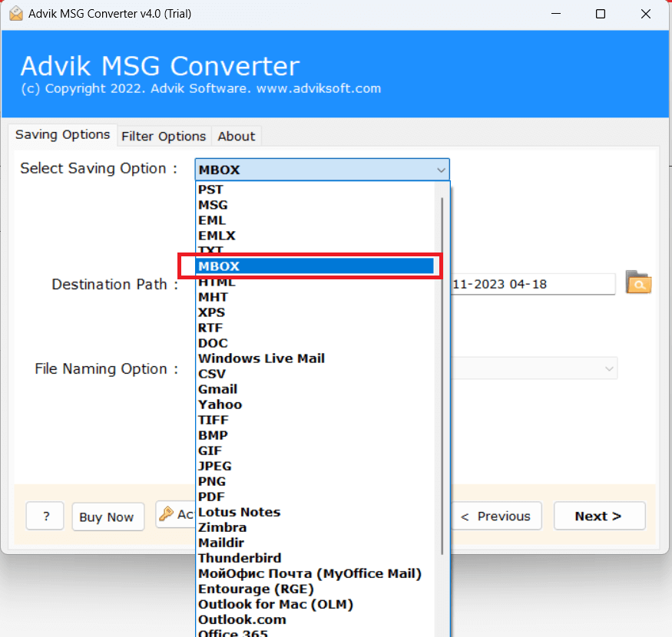The image size is (672, 637).
Task: Click the folder browse icon for destination path
Action: (x=638, y=282)
